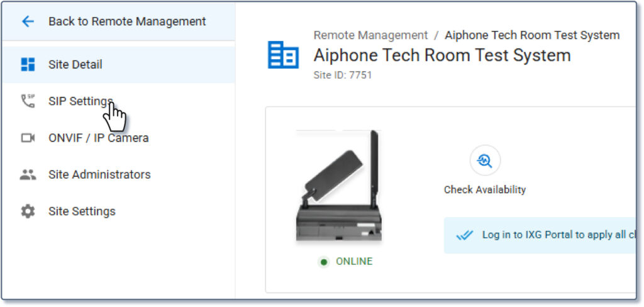
Task: Open SIP Settings from the sidebar
Action: click(x=80, y=101)
